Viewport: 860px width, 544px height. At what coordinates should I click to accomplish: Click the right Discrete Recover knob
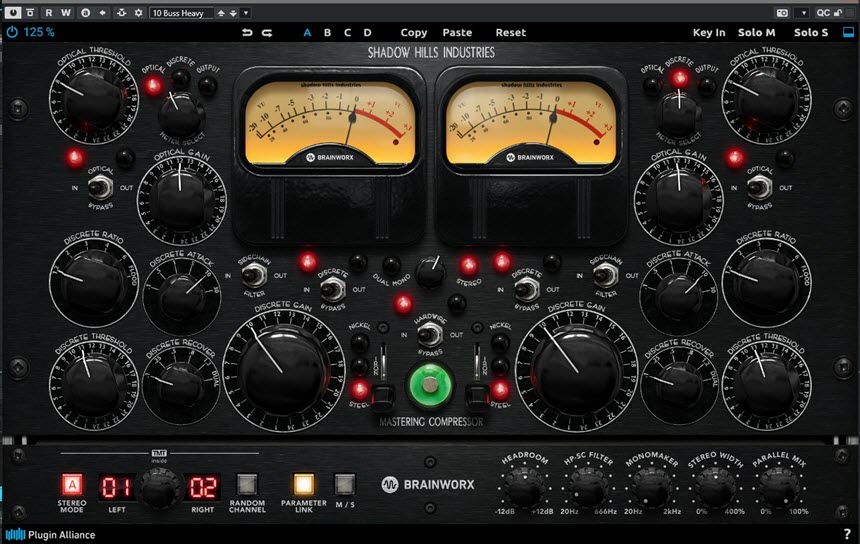tap(679, 385)
